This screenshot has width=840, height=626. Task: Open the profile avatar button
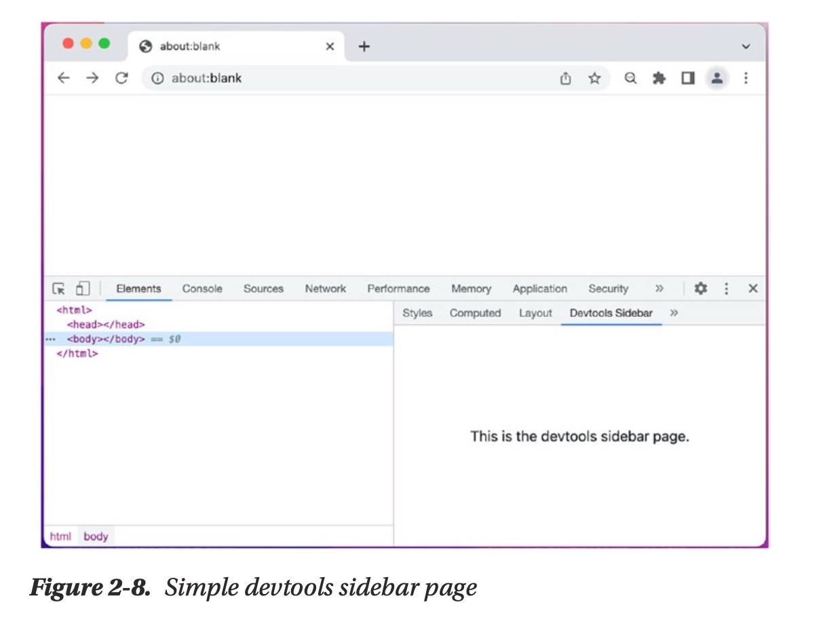pos(716,78)
